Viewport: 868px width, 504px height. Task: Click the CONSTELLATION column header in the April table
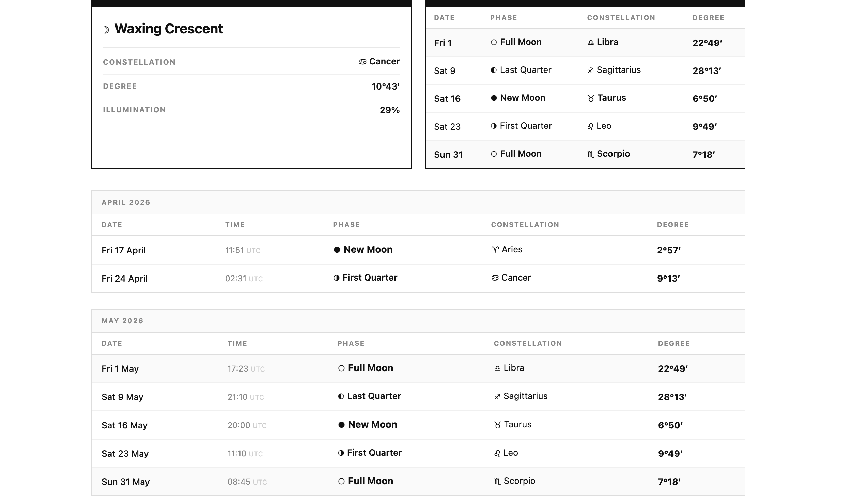525,225
